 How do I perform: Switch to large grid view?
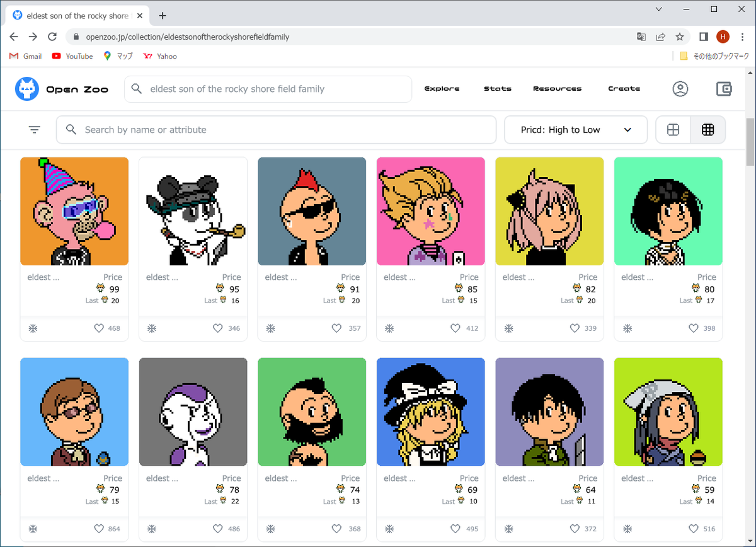(673, 130)
